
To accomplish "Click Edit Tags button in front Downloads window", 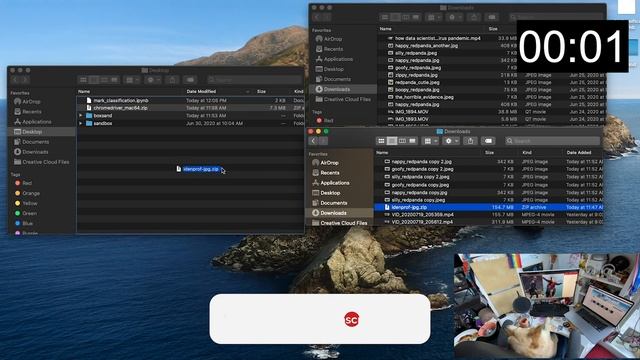I will 488,141.
